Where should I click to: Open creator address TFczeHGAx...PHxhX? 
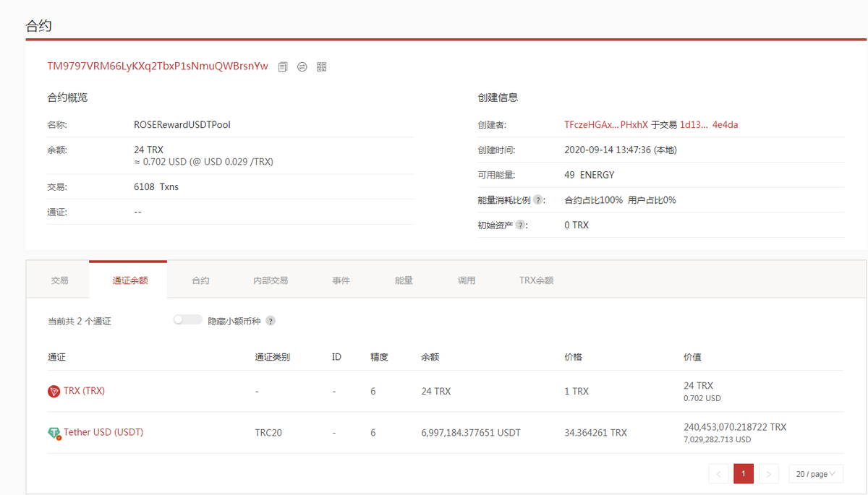pyautogui.click(x=606, y=125)
